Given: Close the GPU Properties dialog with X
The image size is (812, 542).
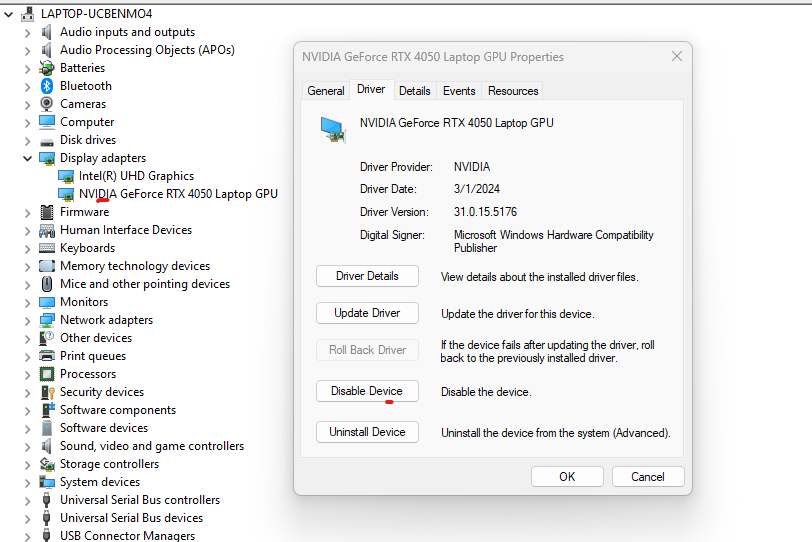Looking at the screenshot, I should (677, 56).
